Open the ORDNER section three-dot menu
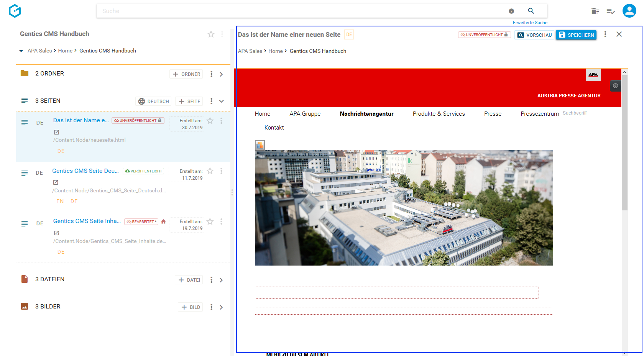644x356 pixels. click(x=211, y=74)
